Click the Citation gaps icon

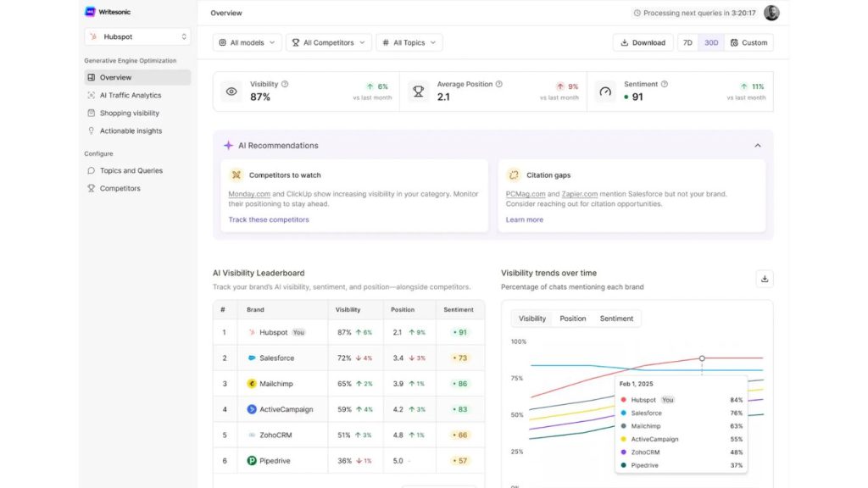(514, 175)
